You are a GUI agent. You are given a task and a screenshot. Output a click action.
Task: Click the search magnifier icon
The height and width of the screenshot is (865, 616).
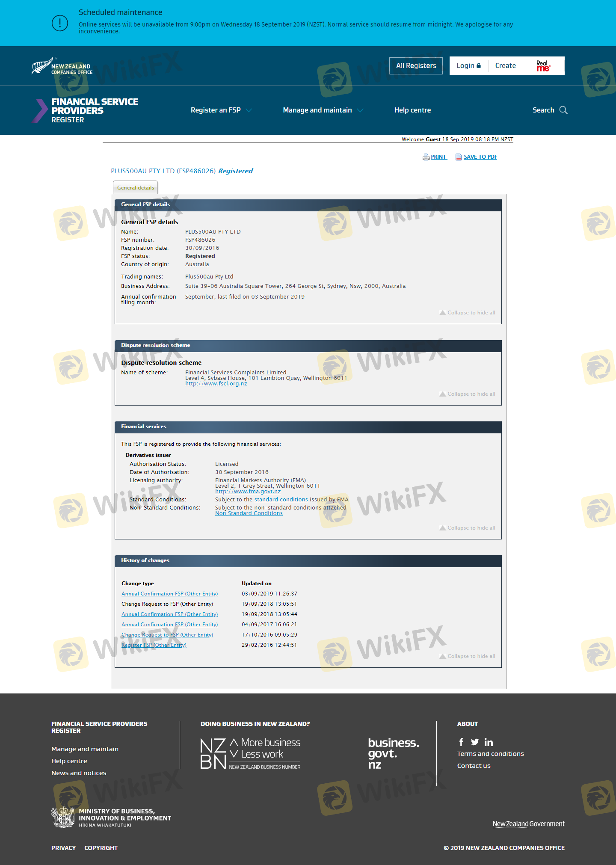(563, 110)
